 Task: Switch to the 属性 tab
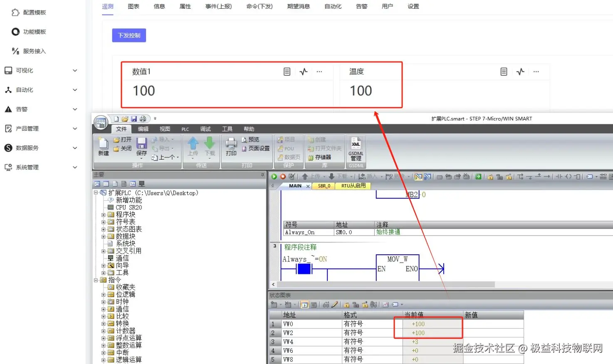click(185, 6)
